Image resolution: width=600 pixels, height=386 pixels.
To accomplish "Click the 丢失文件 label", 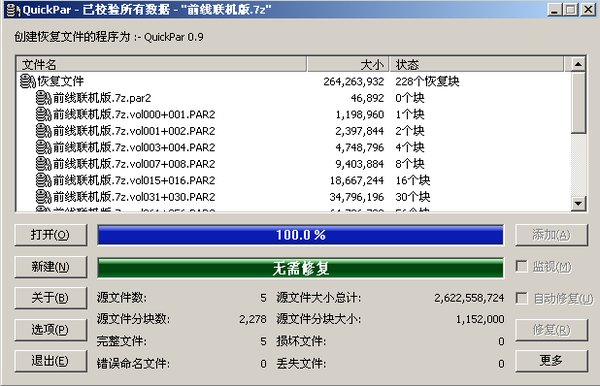I will coord(301,363).
